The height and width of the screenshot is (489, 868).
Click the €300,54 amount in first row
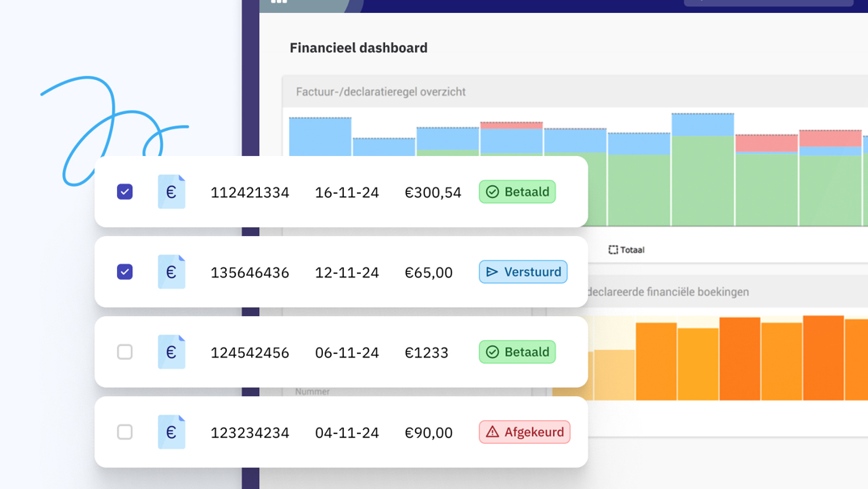coord(433,192)
